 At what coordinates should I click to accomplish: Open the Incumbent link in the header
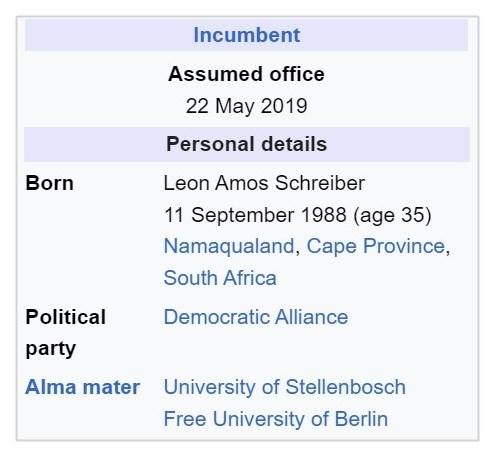(x=247, y=35)
